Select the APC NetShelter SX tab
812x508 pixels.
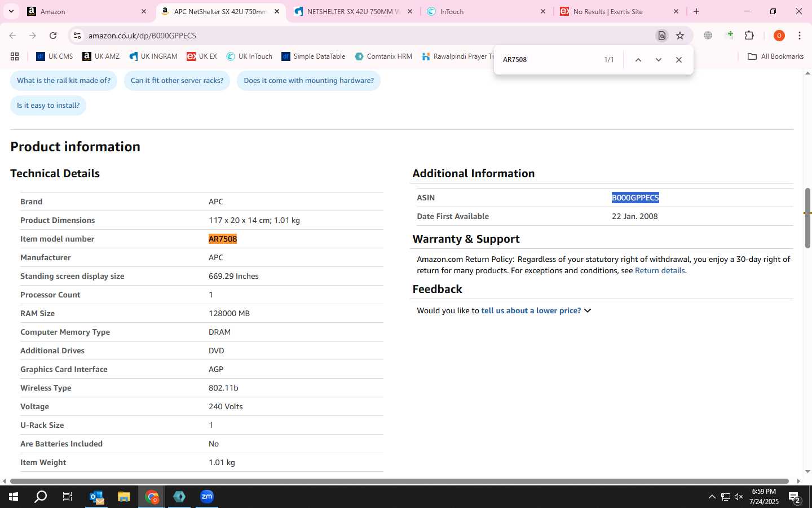tap(220, 11)
